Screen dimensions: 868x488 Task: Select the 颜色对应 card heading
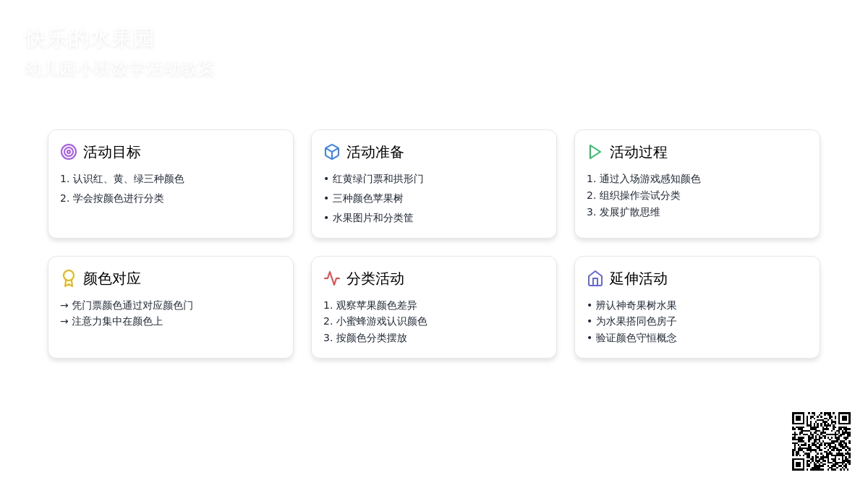coord(111,278)
